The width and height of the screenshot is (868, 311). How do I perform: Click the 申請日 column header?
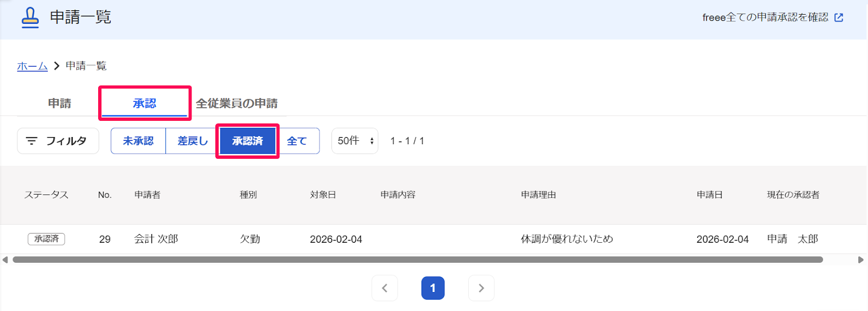(x=710, y=195)
